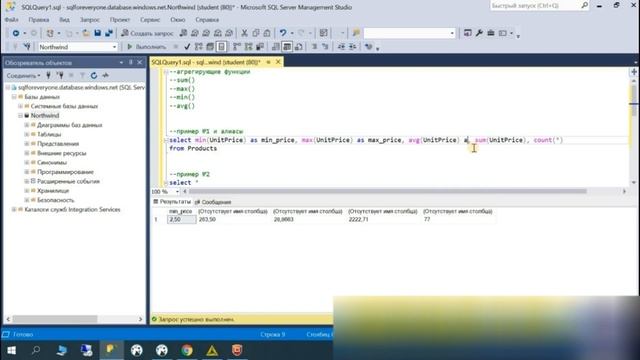
Task: Expand the Безопасность folder node
Action: [x=27, y=200]
